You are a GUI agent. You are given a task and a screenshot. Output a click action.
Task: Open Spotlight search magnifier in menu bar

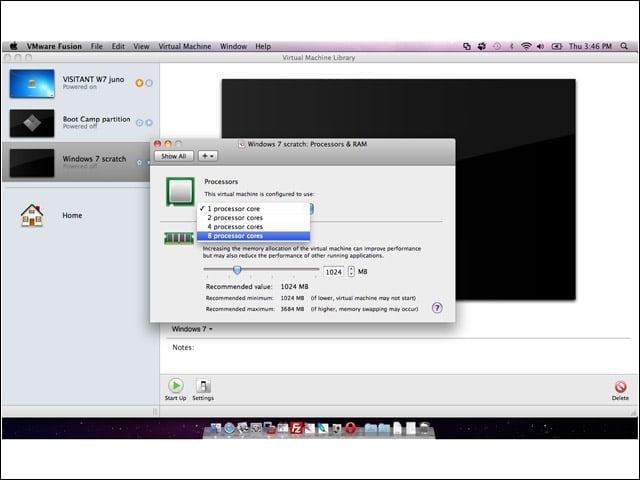click(x=624, y=46)
